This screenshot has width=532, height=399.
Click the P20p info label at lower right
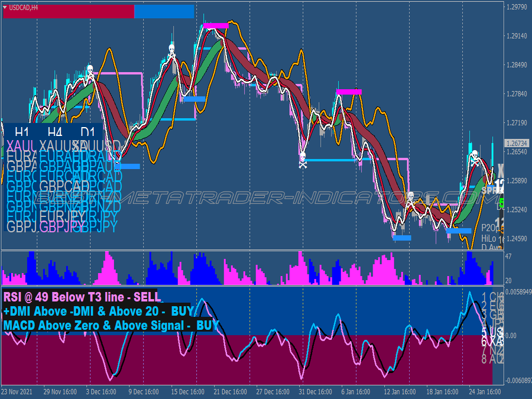point(489,228)
